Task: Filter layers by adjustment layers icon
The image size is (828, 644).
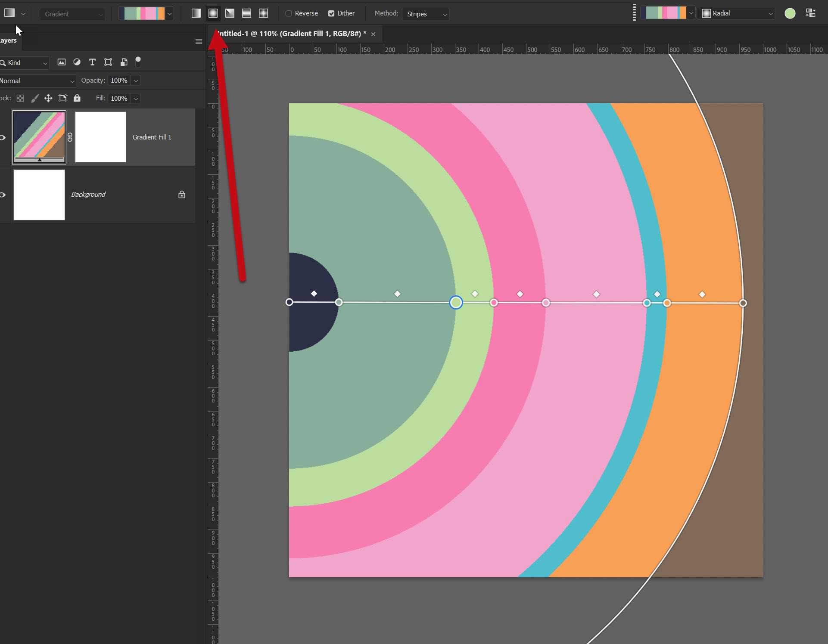Action: tap(77, 62)
